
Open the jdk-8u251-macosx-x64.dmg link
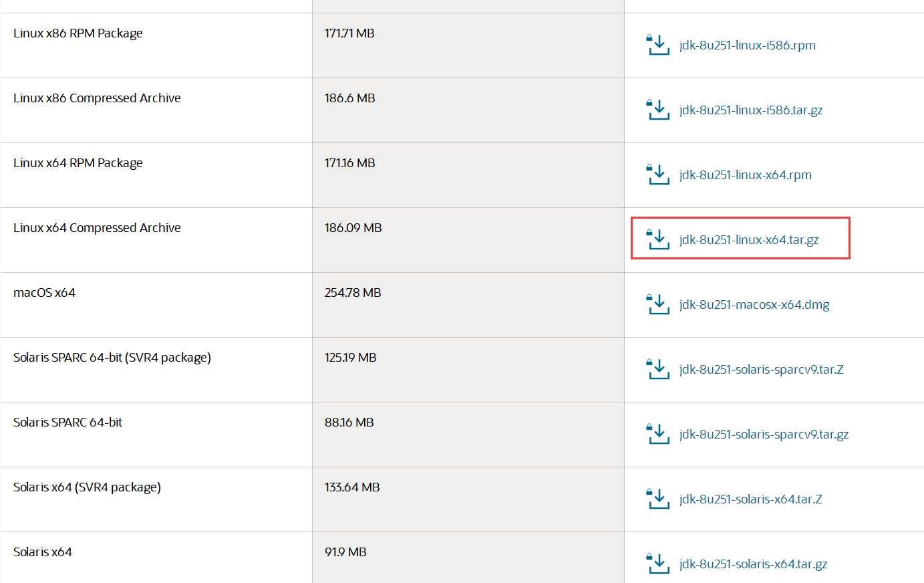point(754,305)
